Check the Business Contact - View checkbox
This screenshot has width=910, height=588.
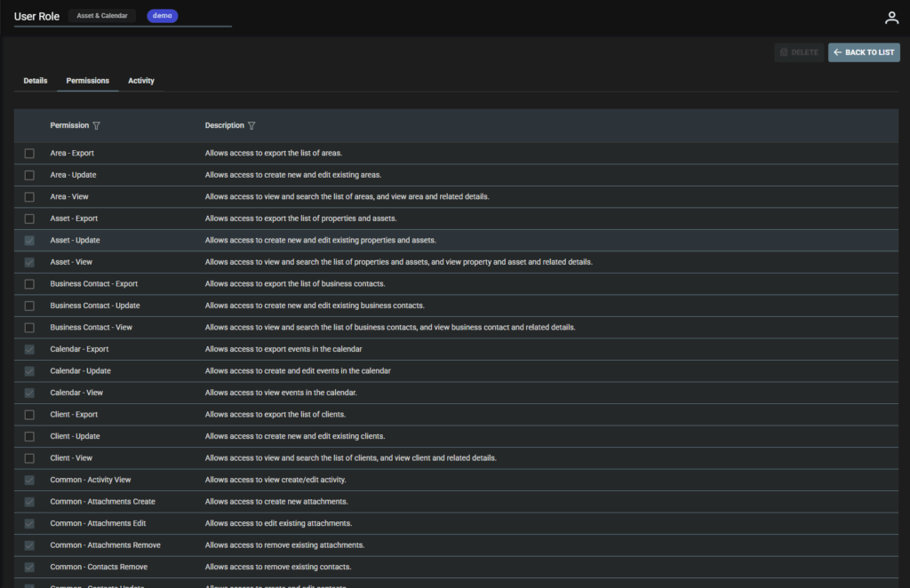point(29,328)
